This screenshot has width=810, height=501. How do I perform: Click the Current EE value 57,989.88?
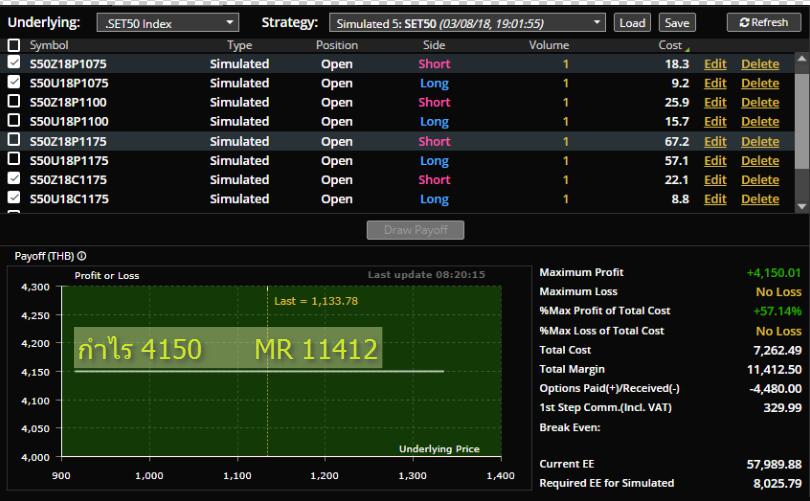coord(774,464)
